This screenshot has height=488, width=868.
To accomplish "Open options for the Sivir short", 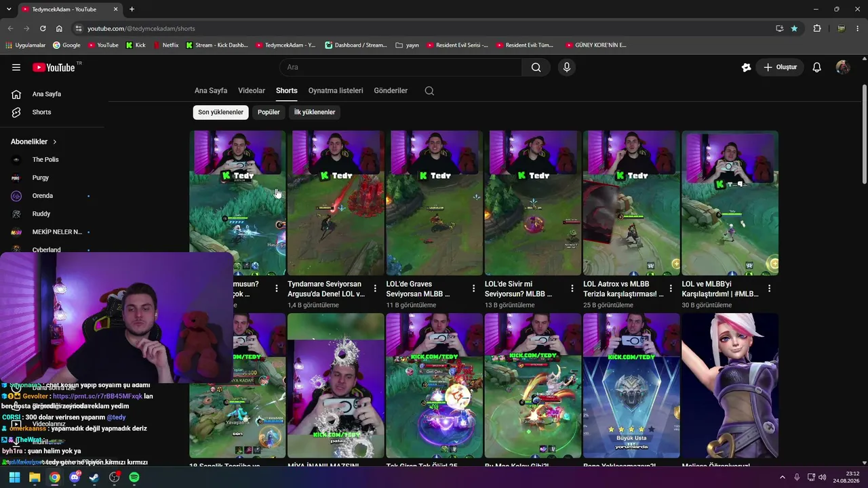I will click(572, 289).
